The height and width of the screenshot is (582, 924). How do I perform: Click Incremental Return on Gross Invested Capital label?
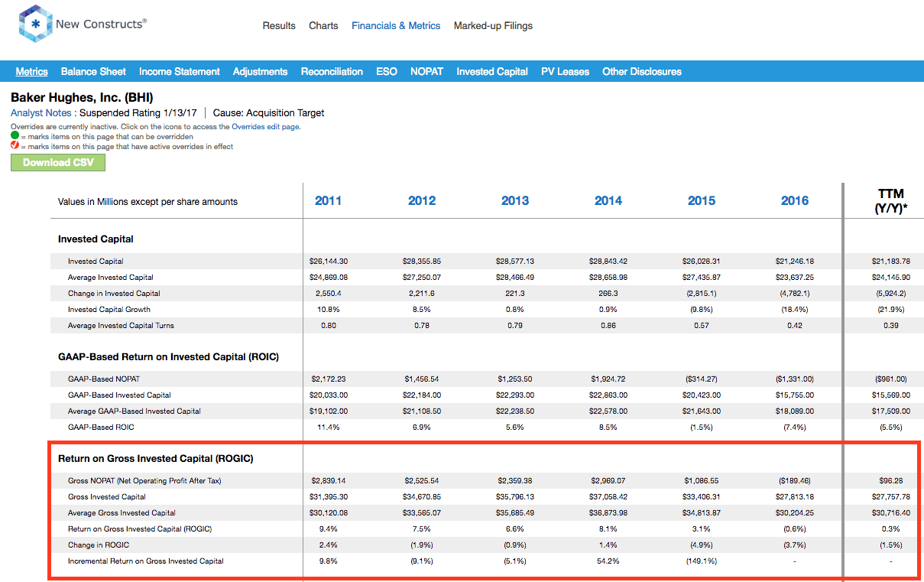(x=145, y=561)
